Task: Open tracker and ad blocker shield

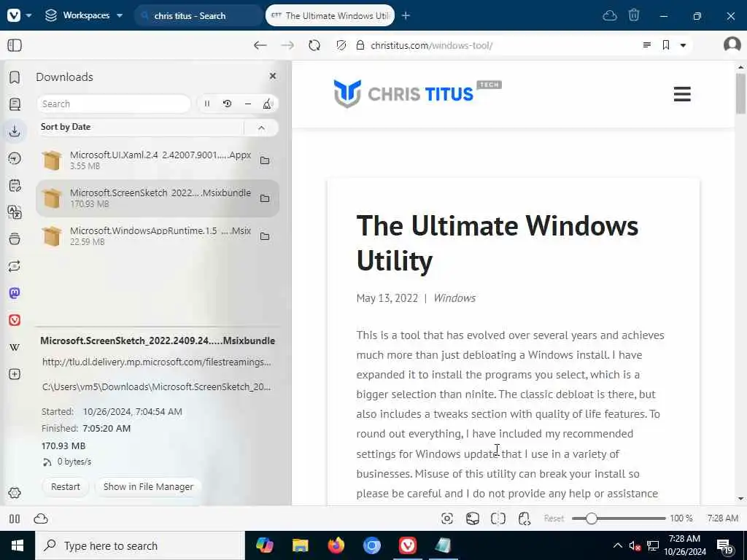Action: (341, 45)
